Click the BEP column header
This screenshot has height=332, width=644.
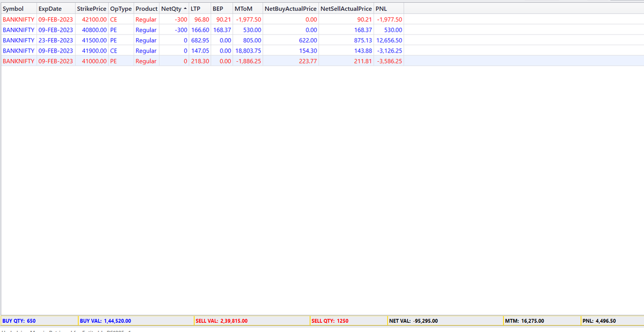(222, 9)
